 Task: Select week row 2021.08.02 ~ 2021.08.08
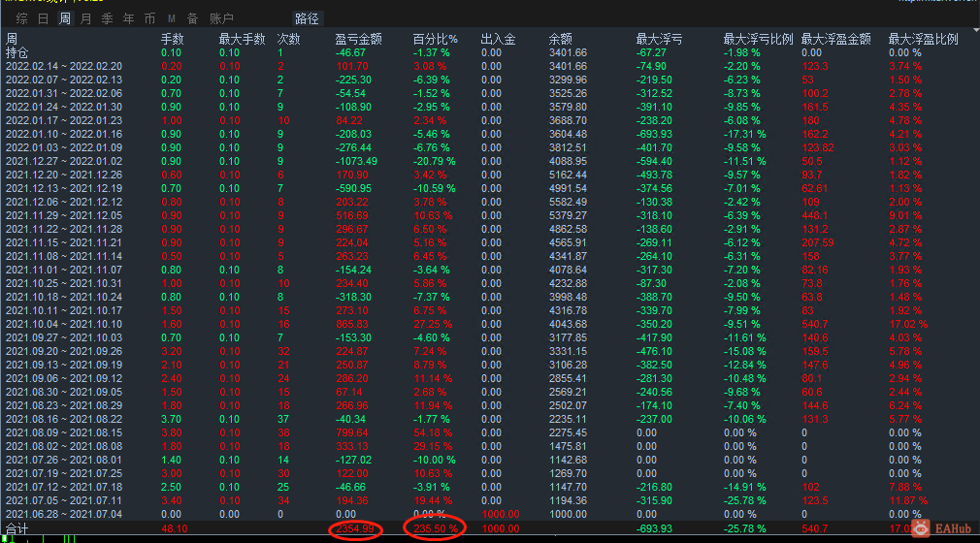coord(490,446)
